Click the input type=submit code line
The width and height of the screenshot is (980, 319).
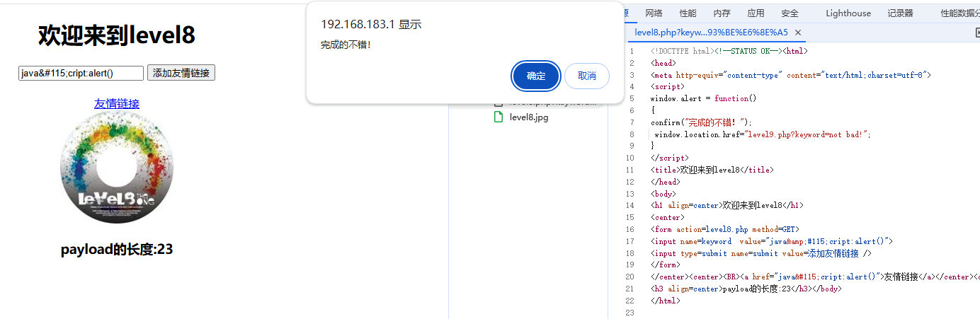tap(760, 253)
